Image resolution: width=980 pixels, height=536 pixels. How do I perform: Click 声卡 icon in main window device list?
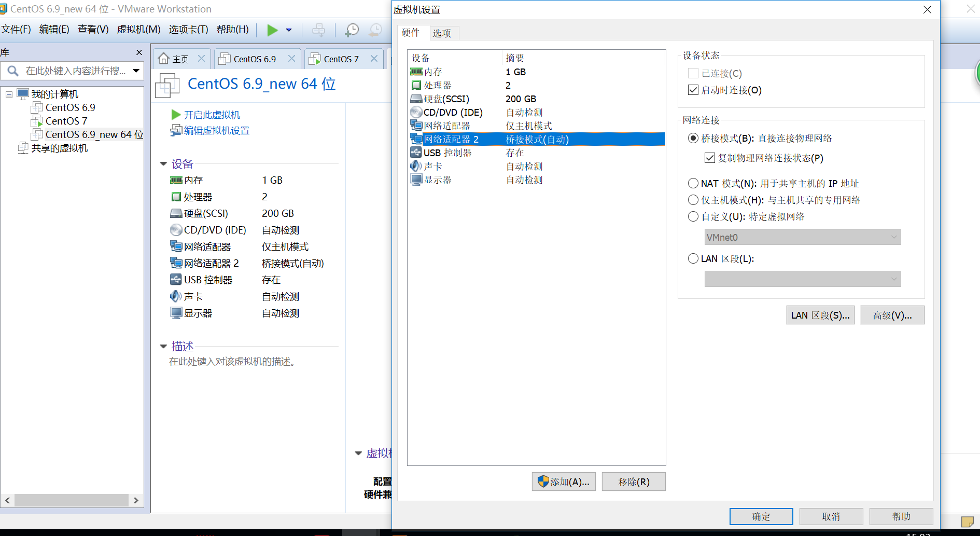pos(176,296)
